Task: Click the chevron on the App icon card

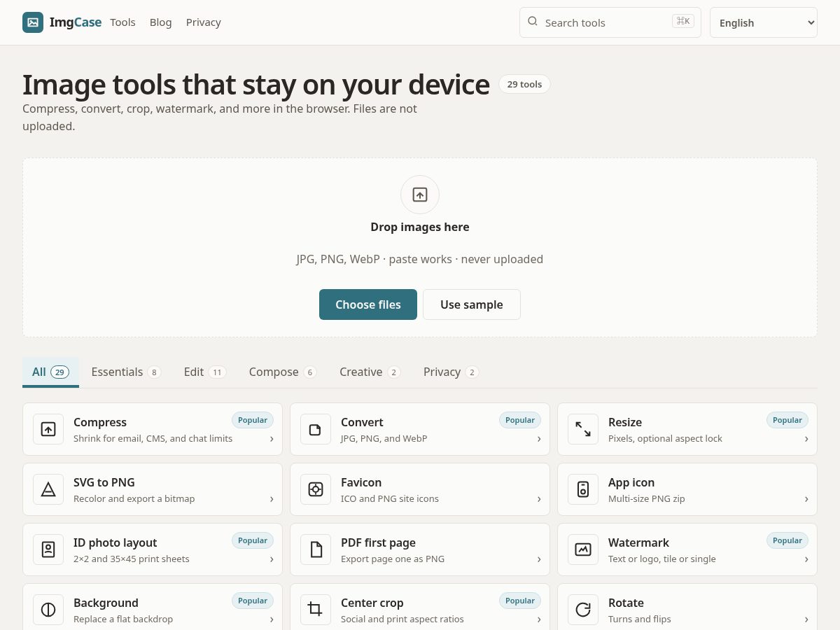Action: [x=806, y=499]
